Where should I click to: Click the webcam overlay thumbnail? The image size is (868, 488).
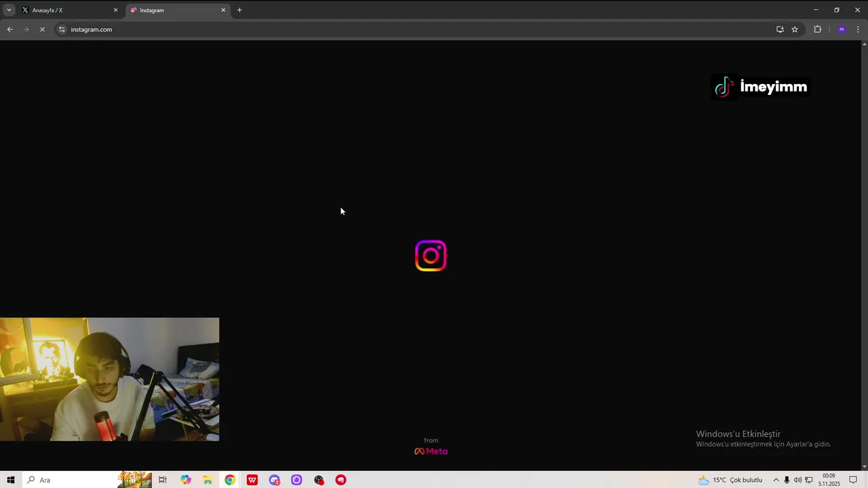109,380
